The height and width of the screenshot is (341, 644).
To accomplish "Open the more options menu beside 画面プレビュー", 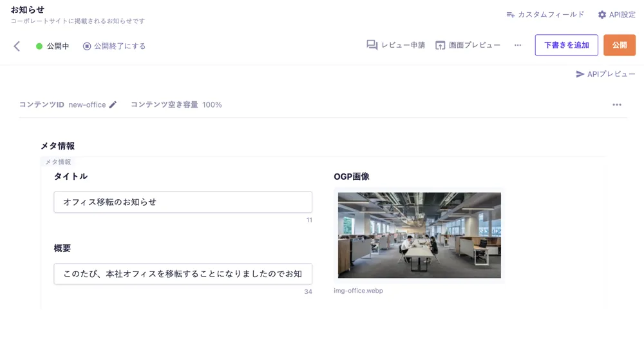I will (x=518, y=45).
